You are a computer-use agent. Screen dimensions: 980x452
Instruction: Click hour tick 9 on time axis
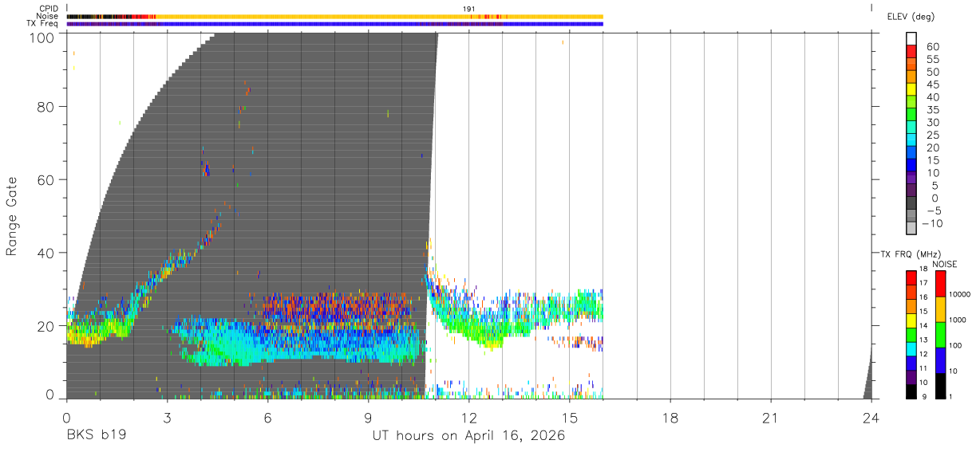[x=368, y=417]
